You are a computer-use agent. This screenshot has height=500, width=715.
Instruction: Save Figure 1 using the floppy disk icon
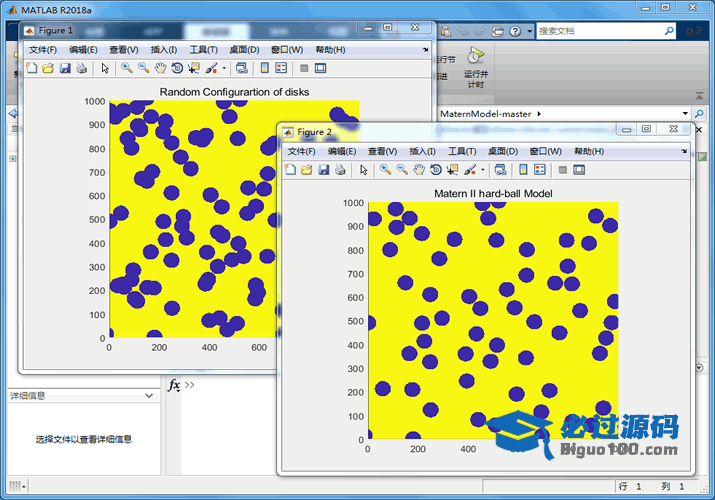tap(65, 68)
